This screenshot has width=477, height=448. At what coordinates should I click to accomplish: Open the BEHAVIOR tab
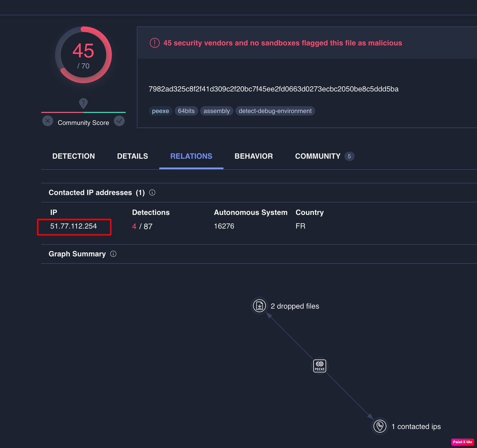coord(254,156)
